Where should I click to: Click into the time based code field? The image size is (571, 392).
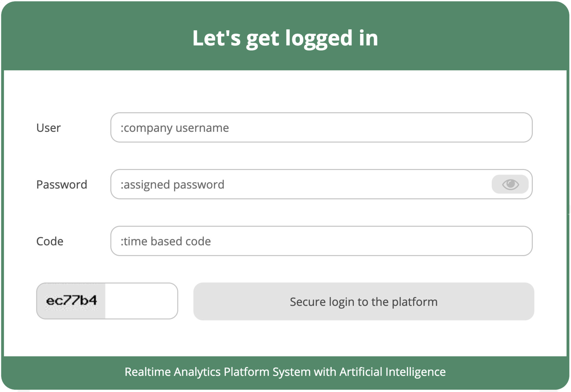click(x=321, y=241)
